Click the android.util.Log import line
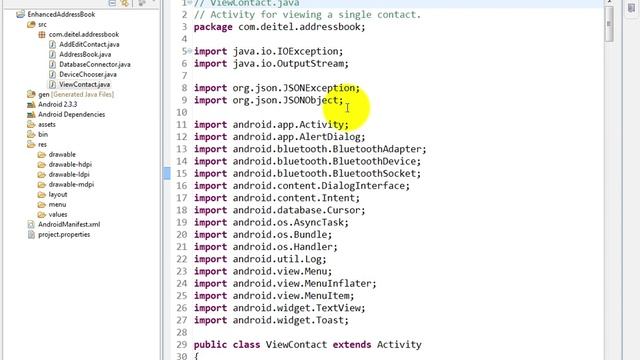This screenshot has height=360, width=640. coord(260,260)
